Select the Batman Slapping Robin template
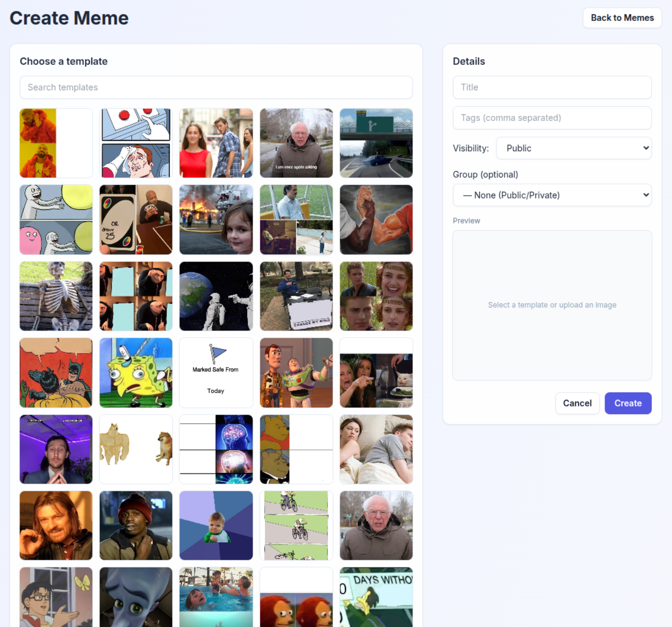672x627 pixels. pos(56,373)
